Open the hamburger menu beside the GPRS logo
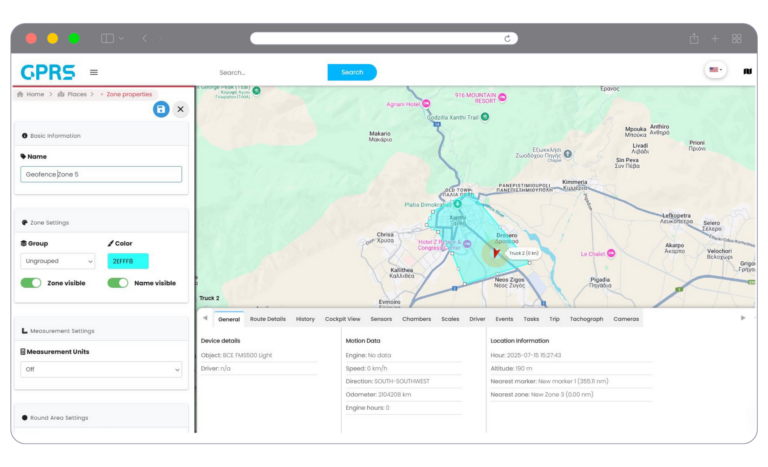 click(94, 73)
